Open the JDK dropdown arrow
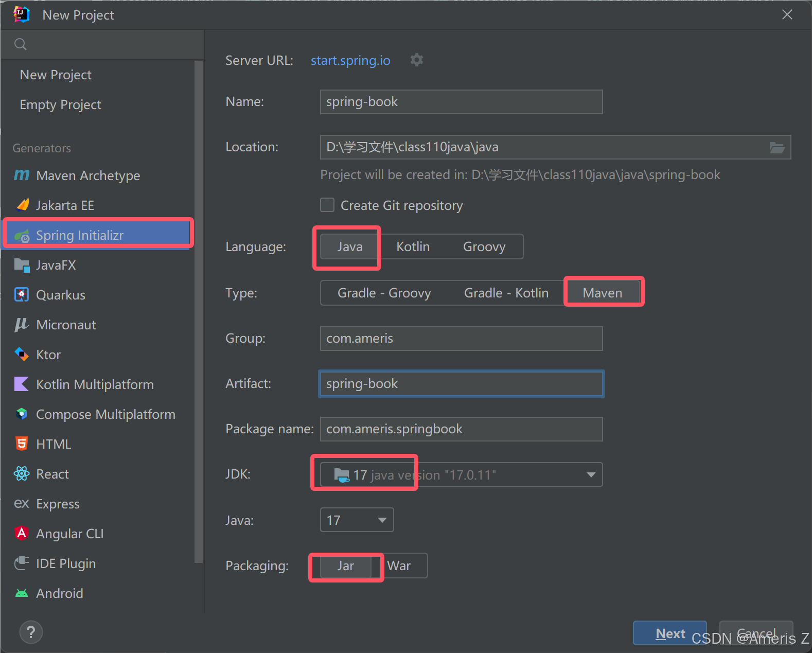 pyautogui.click(x=591, y=475)
